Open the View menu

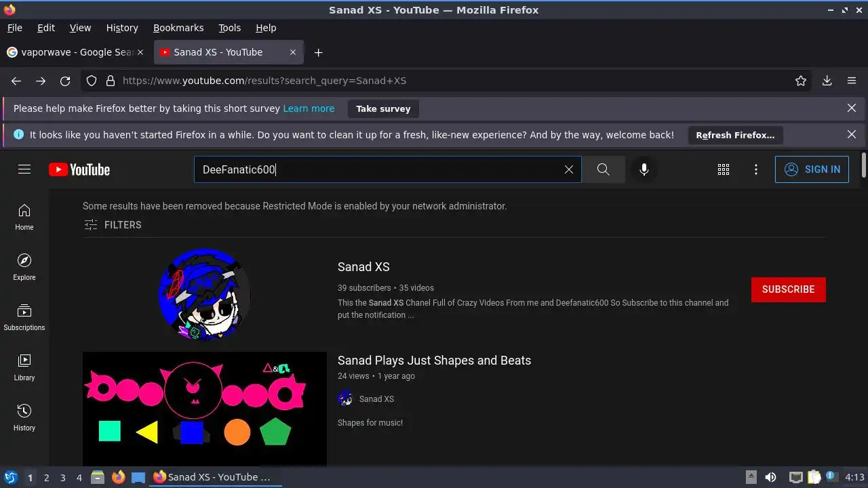click(x=80, y=28)
